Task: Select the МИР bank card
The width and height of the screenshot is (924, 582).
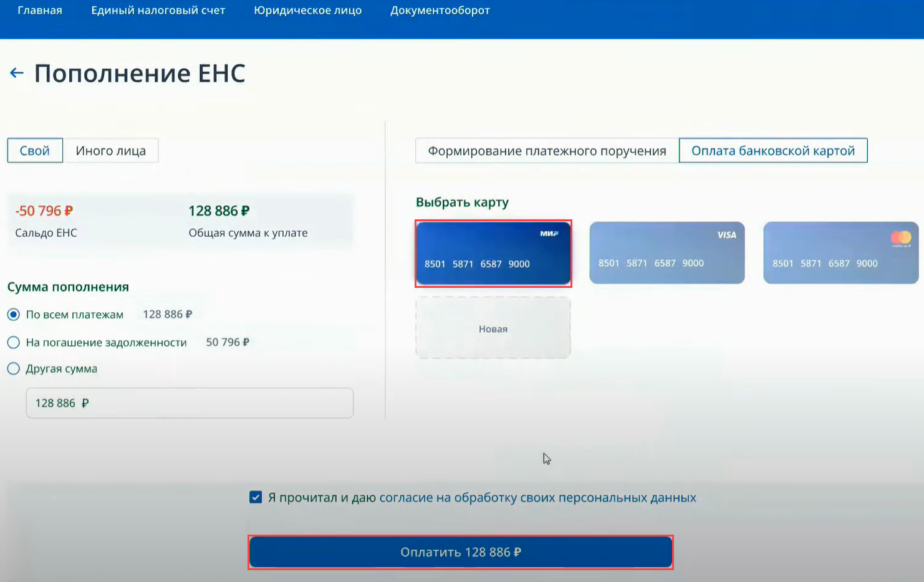Action: [493, 253]
